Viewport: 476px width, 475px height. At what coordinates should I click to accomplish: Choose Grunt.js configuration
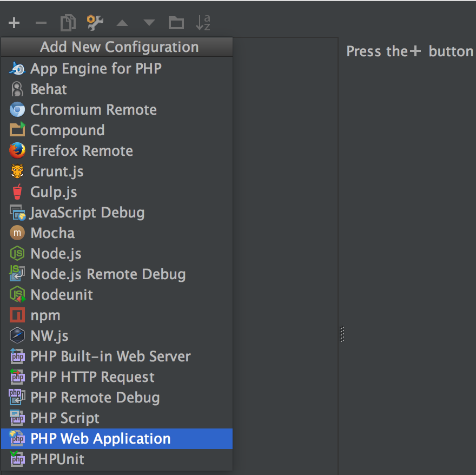click(x=117, y=171)
